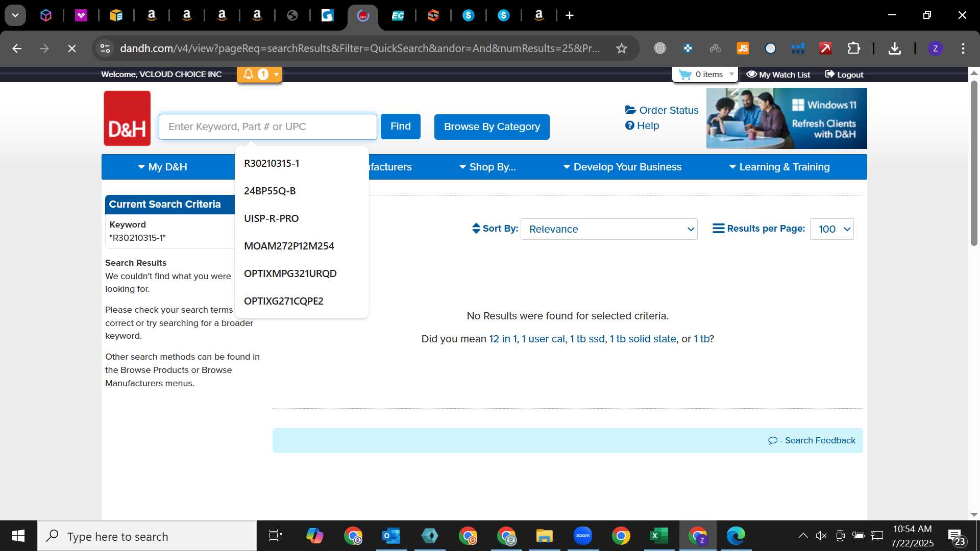This screenshot has width=980, height=551.
Task: Open Outlook from taskbar
Action: (x=391, y=536)
